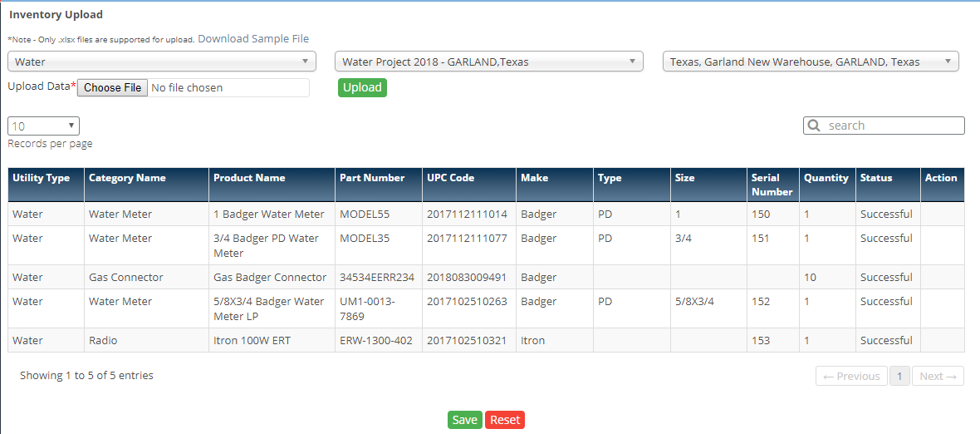Change the records per page selector
980x434 pixels.
(x=43, y=126)
